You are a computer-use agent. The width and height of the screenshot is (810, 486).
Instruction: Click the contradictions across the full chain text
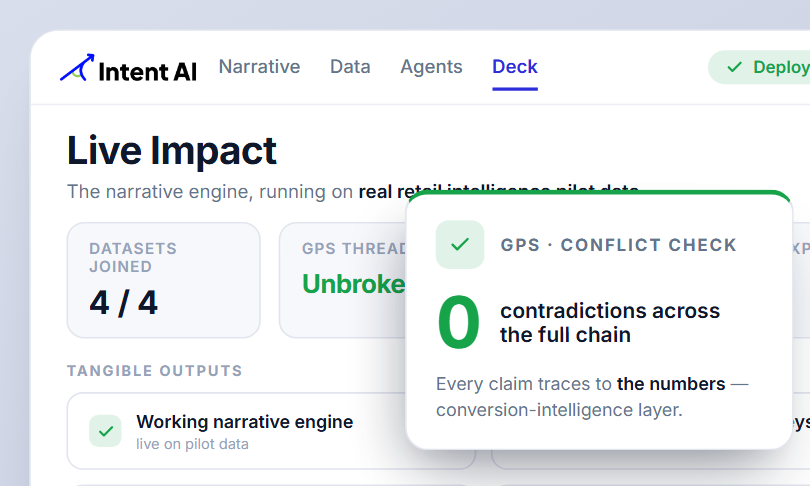(610, 323)
